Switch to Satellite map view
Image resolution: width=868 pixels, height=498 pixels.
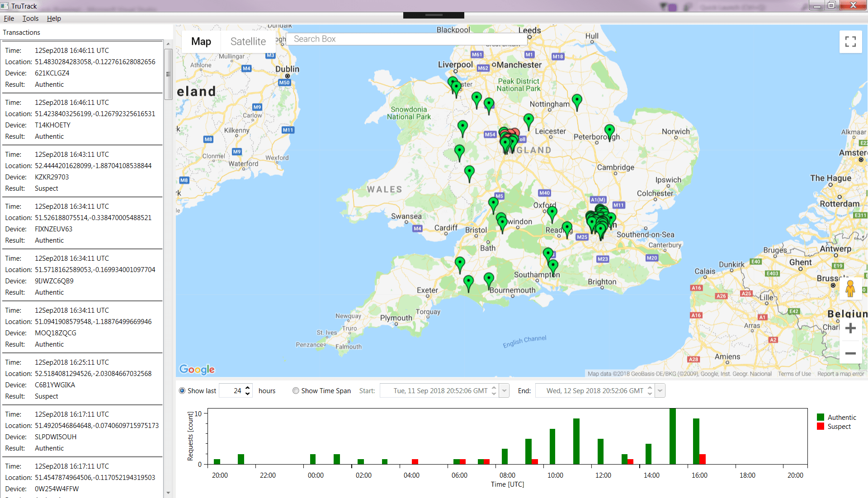pyautogui.click(x=248, y=42)
